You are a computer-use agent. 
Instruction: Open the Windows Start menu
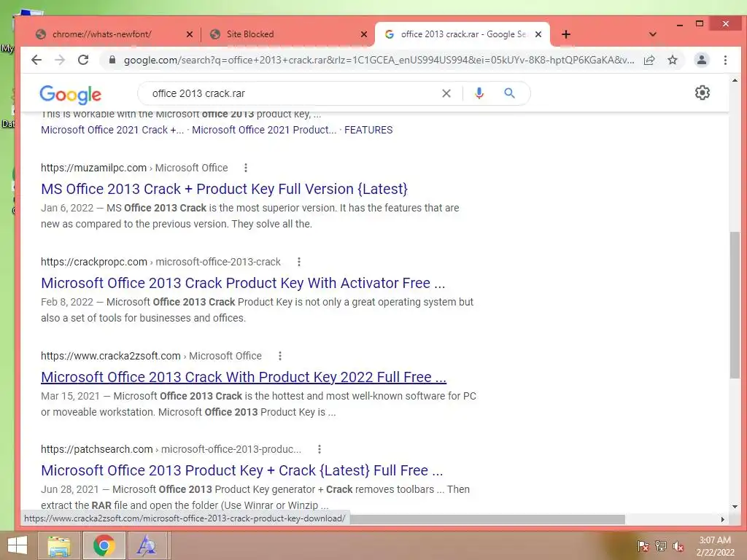pos(18,545)
